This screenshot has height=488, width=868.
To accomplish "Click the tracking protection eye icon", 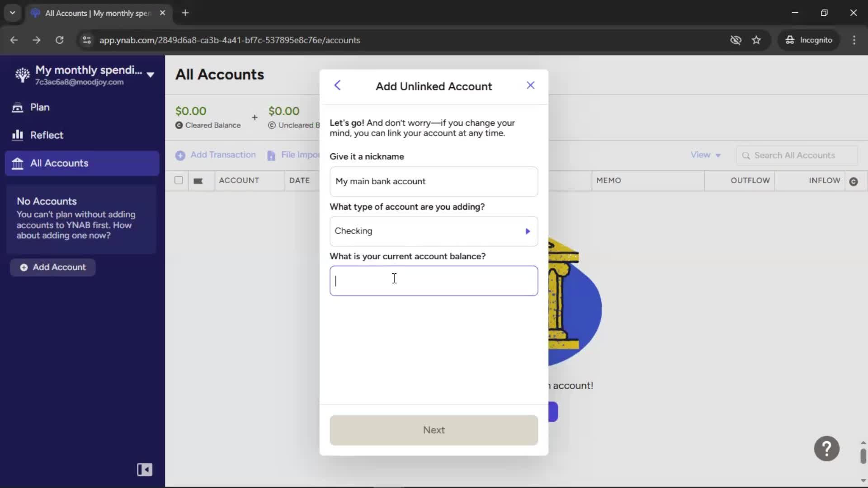I will 736,40.
